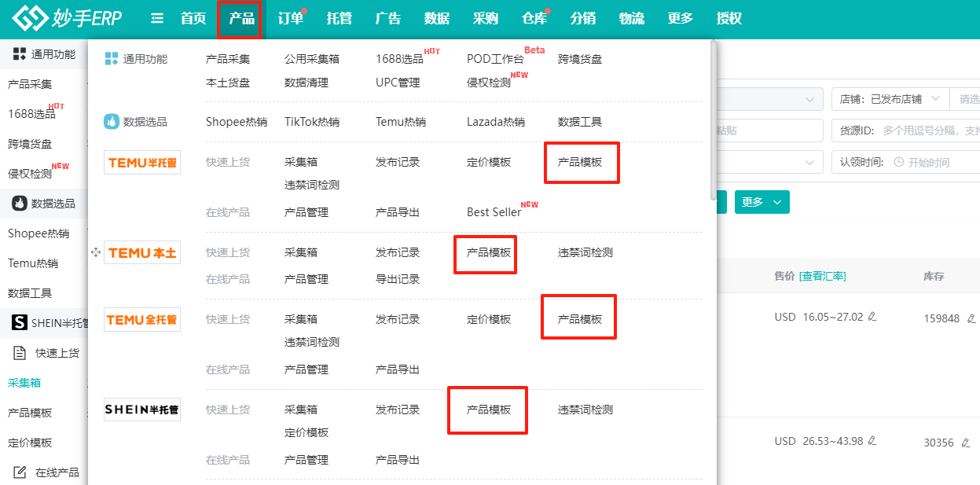Click the SHEIN 'S' icon in left sidebar

(20, 322)
